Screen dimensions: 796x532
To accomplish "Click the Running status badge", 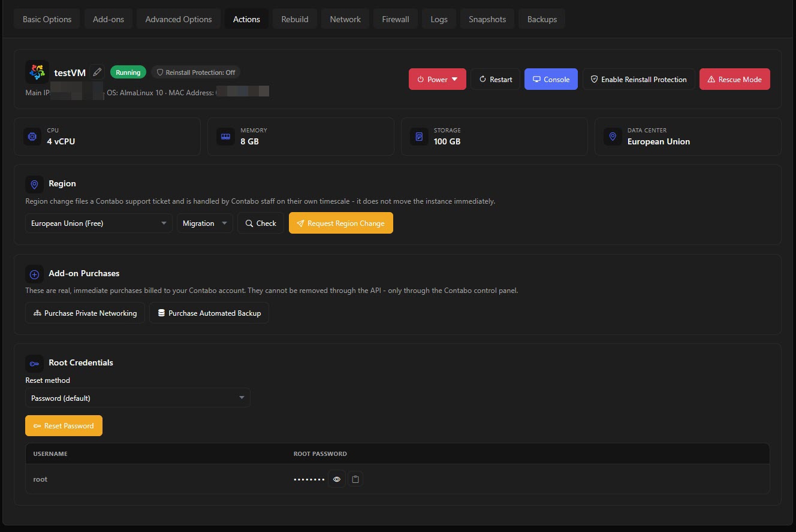I will (128, 72).
